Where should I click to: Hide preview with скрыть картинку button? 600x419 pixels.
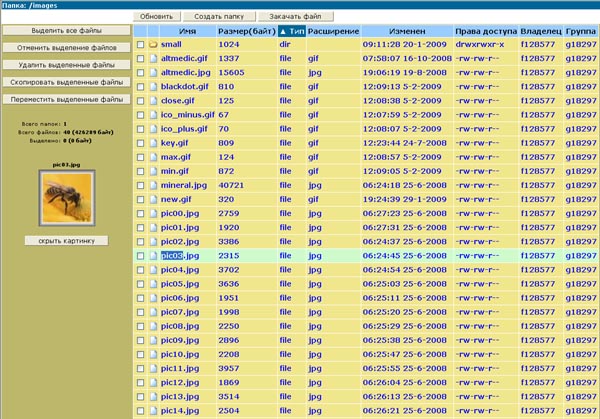click(67, 241)
